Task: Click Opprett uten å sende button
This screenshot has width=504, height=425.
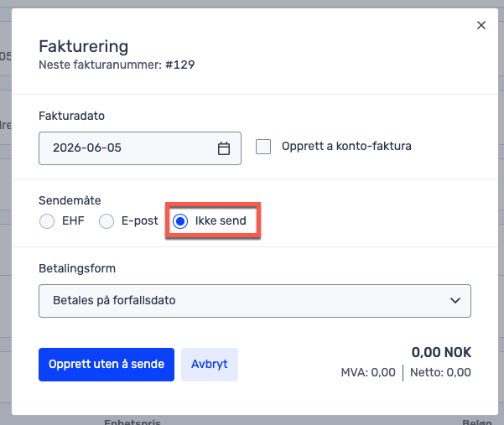Action: coord(107,365)
